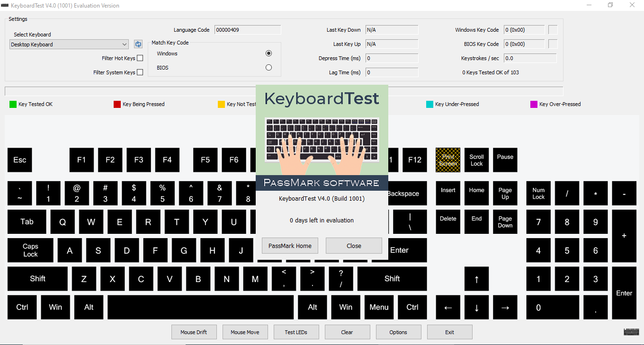Click the Mouse Move button
The width and height of the screenshot is (644, 345).
tap(245, 332)
